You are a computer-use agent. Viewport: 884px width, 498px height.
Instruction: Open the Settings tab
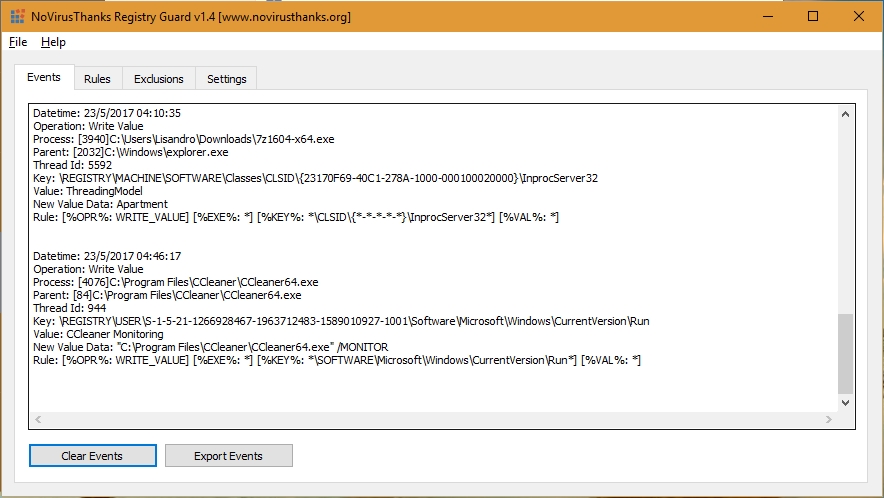pos(227,79)
